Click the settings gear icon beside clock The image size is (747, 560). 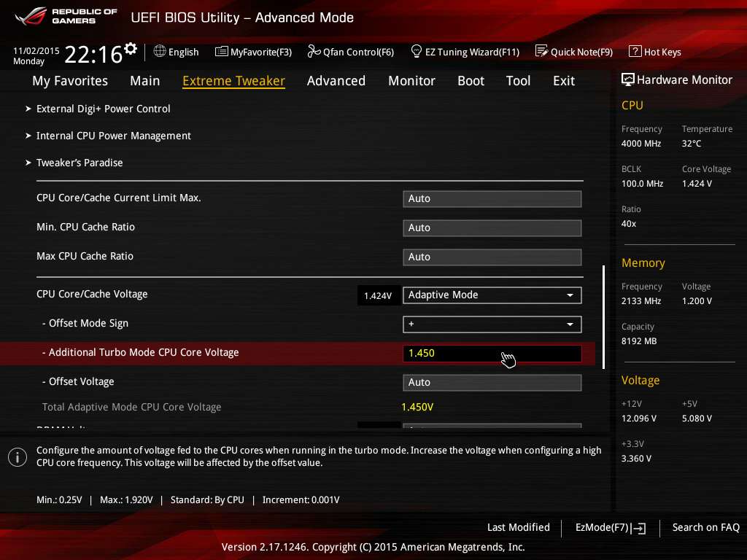click(131, 49)
